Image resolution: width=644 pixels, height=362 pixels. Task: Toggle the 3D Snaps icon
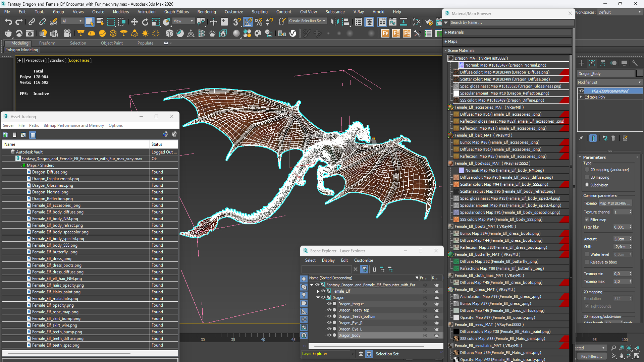(x=237, y=22)
